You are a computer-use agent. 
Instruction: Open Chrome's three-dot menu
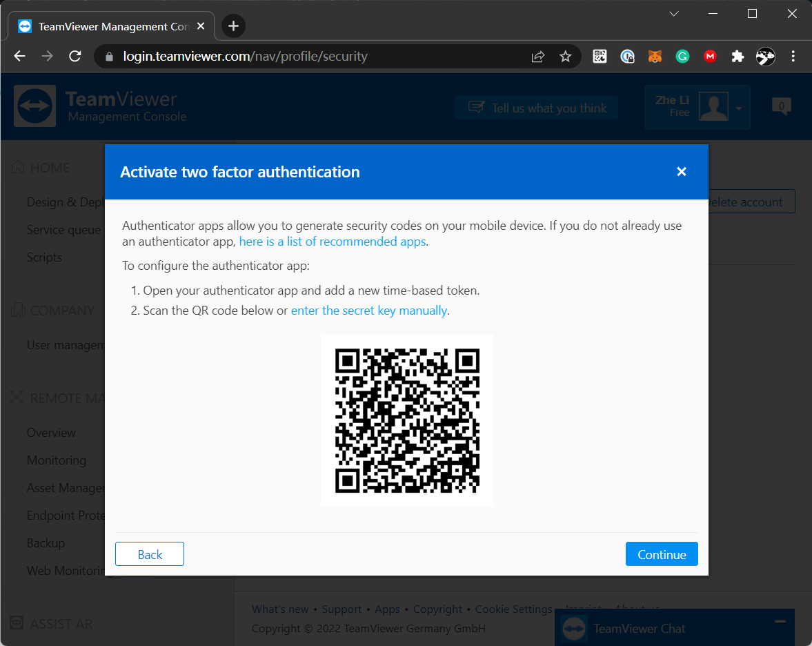coord(793,56)
